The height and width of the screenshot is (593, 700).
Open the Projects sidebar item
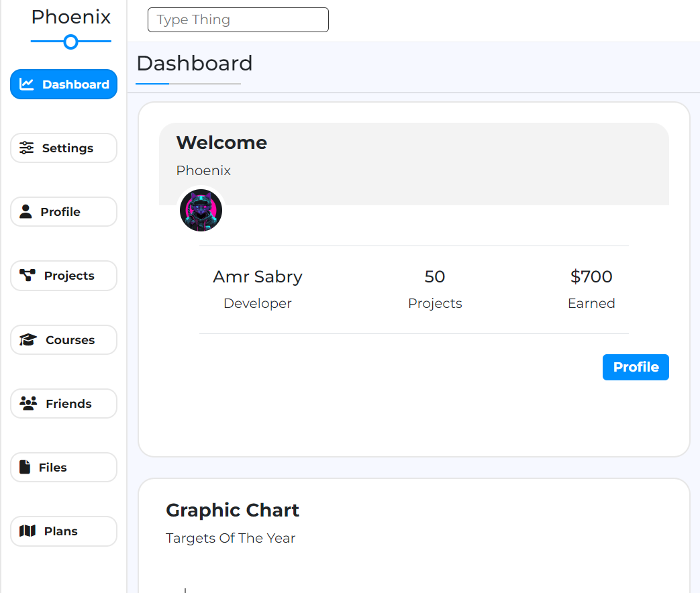pos(64,276)
